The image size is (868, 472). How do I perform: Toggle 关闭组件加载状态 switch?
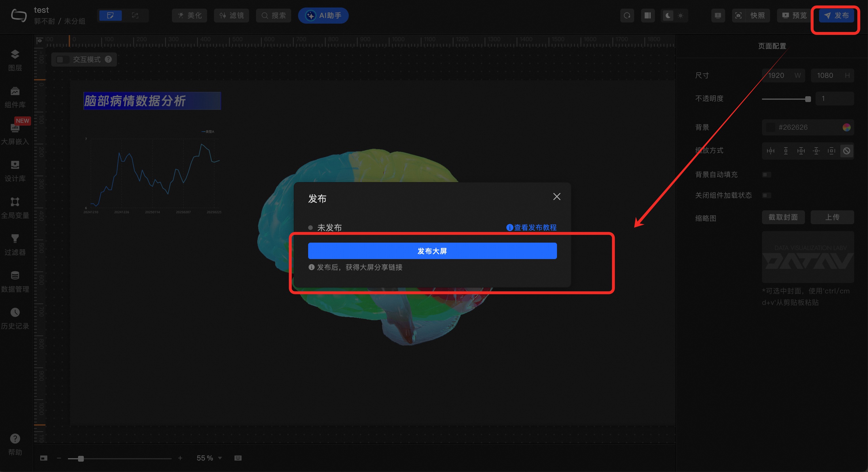coord(766,196)
